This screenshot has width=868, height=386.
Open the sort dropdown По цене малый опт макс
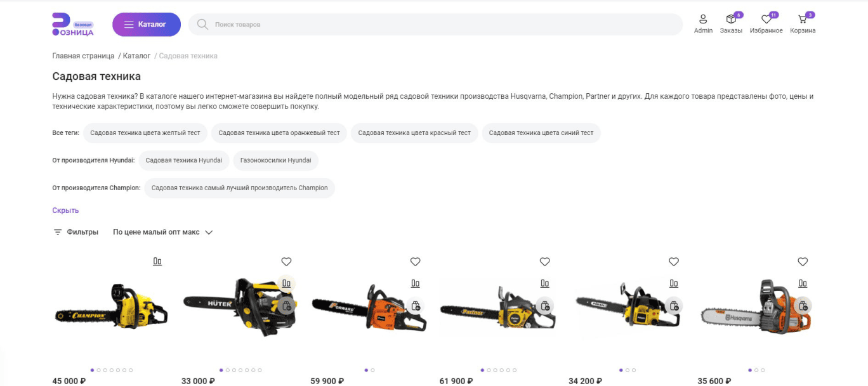pyautogui.click(x=162, y=232)
